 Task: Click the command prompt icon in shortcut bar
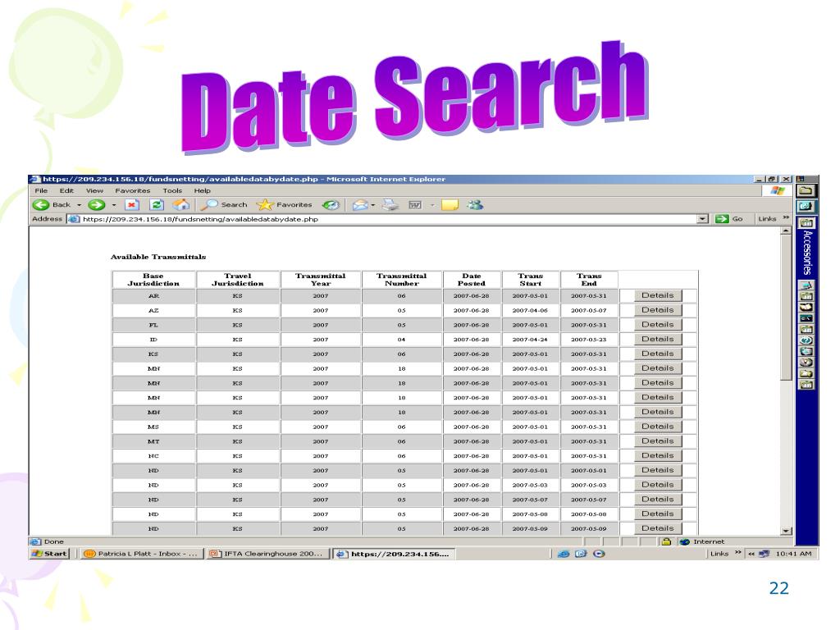(x=806, y=318)
